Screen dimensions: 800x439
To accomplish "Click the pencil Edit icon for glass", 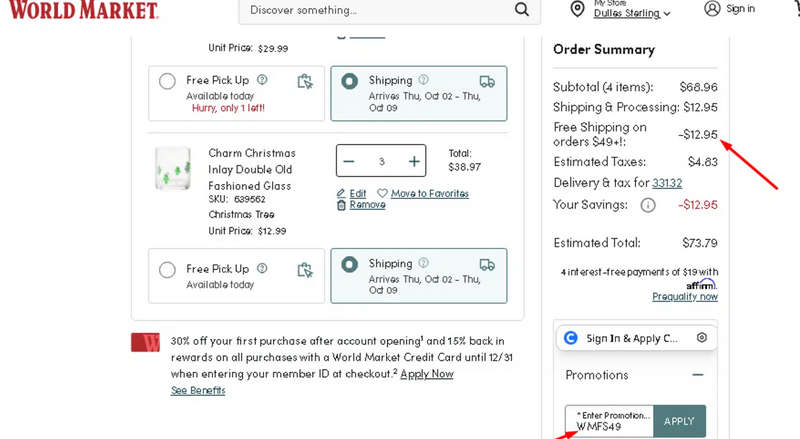I will [x=341, y=193].
